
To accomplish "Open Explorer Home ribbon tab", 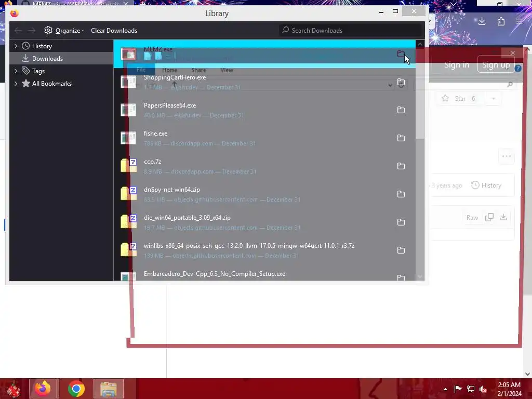I will 170,70.
